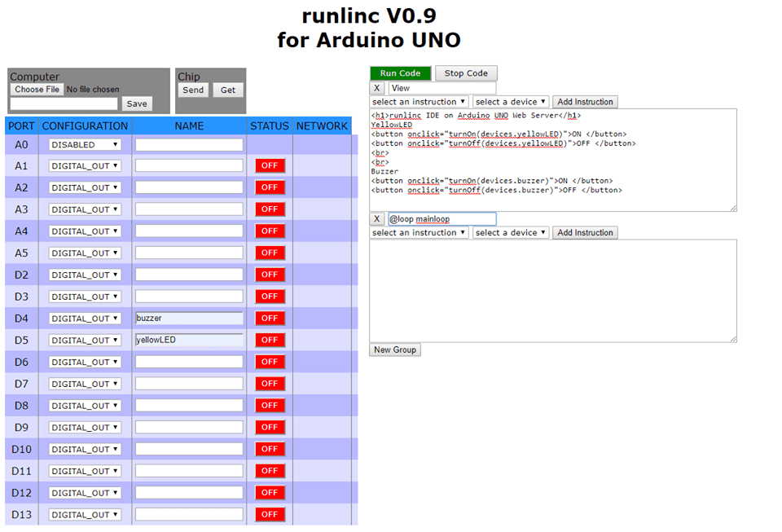Viewport: 782px width, 532px height.
Task: Toggle the yellowLED OFF status on D5
Action: click(x=270, y=340)
